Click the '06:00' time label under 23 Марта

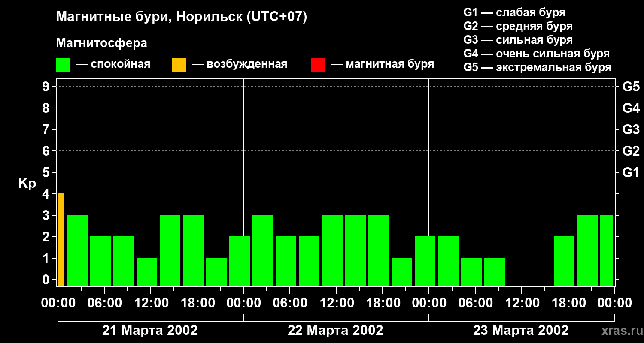point(475,303)
